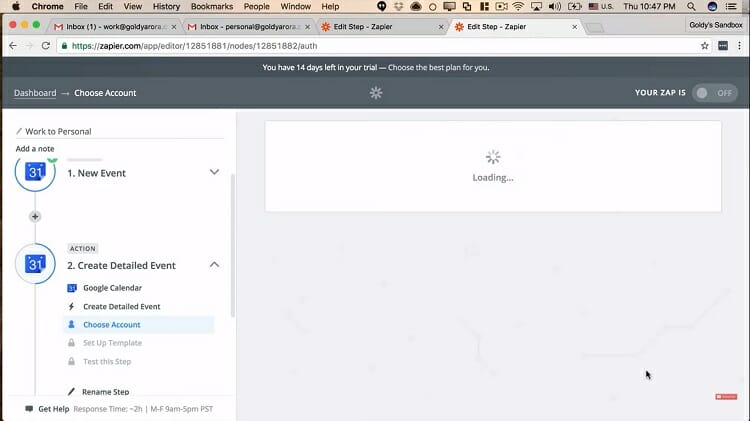Click the lock icon beside Test this Step
The height and width of the screenshot is (421, 750).
coord(71,361)
